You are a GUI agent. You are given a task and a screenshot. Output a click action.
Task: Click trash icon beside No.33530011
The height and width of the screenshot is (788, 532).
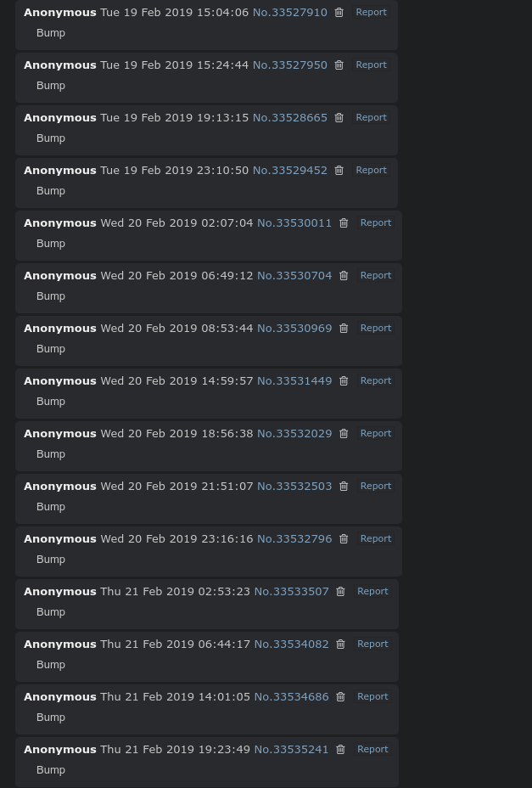344,223
